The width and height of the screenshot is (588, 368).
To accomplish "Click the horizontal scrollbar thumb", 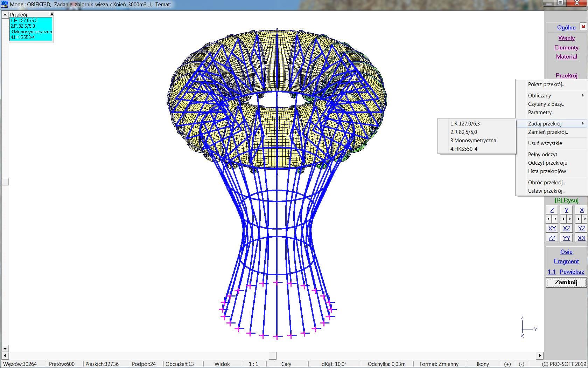I will click(x=273, y=355).
